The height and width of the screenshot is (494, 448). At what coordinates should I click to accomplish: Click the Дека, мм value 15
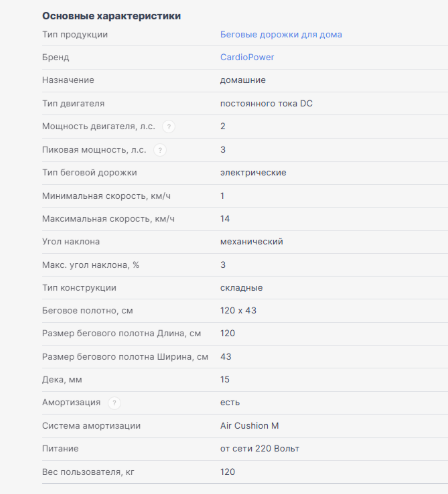pyautogui.click(x=225, y=380)
